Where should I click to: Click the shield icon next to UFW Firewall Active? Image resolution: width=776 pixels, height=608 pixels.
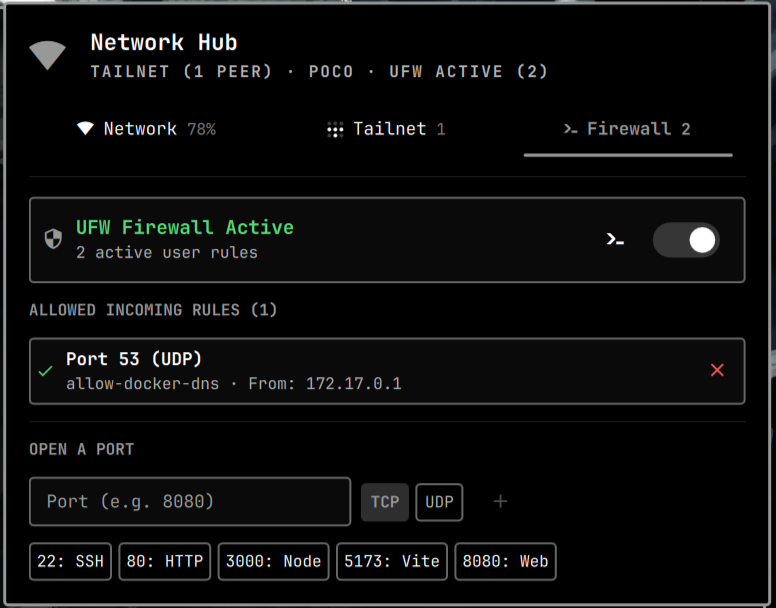[x=53, y=239]
